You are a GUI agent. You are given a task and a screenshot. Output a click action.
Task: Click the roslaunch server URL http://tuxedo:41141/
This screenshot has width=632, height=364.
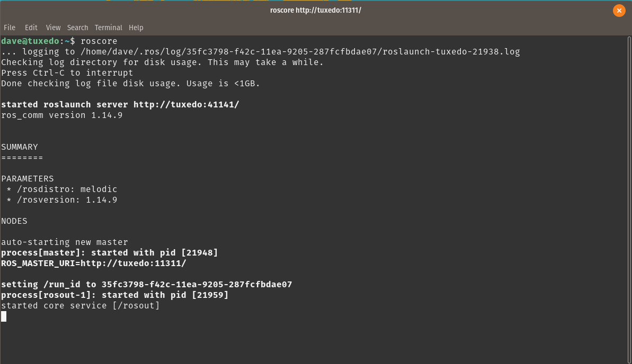click(x=186, y=104)
